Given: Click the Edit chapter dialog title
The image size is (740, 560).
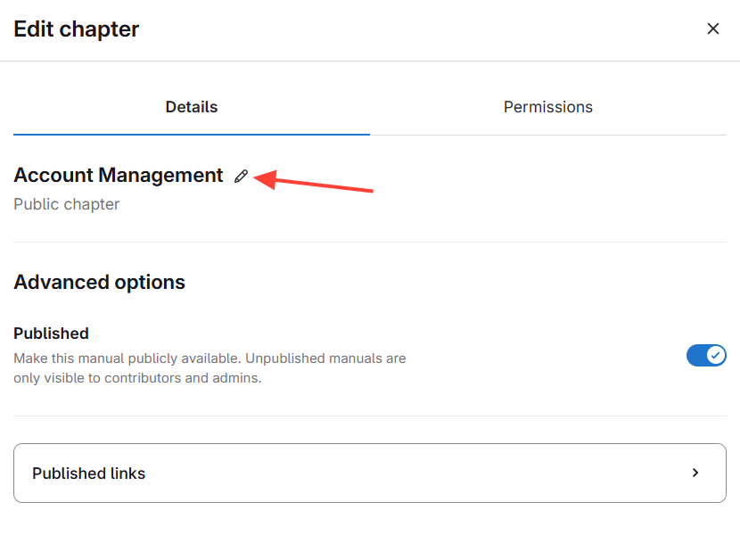Looking at the screenshot, I should coord(76,29).
